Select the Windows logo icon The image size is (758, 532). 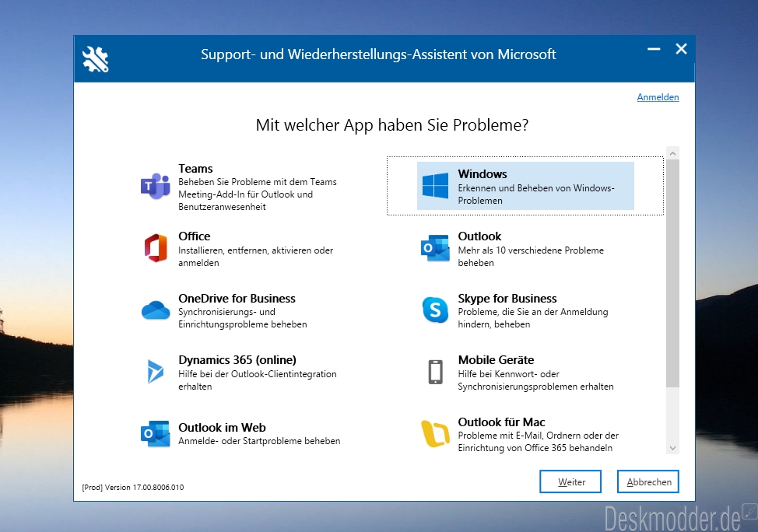click(x=435, y=186)
